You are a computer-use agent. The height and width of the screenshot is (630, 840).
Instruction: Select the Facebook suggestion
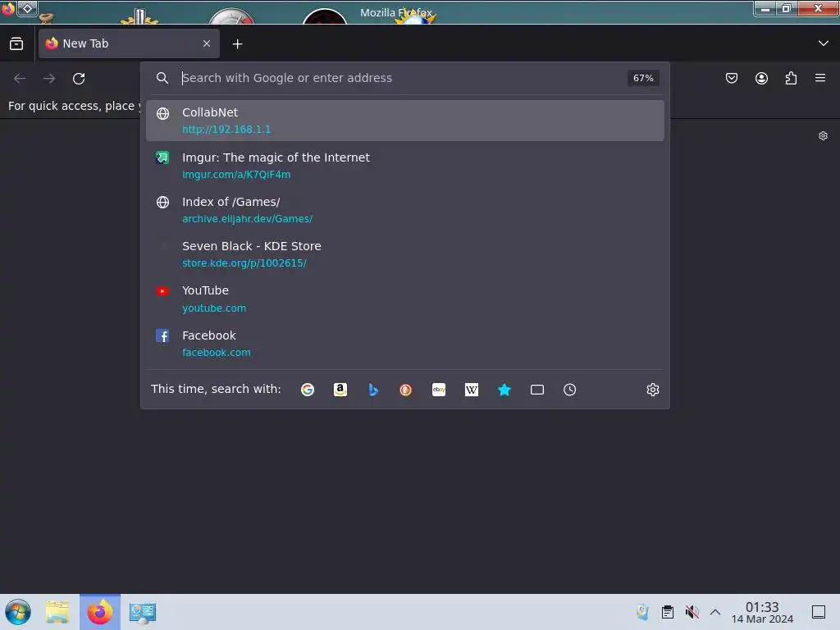(x=405, y=344)
